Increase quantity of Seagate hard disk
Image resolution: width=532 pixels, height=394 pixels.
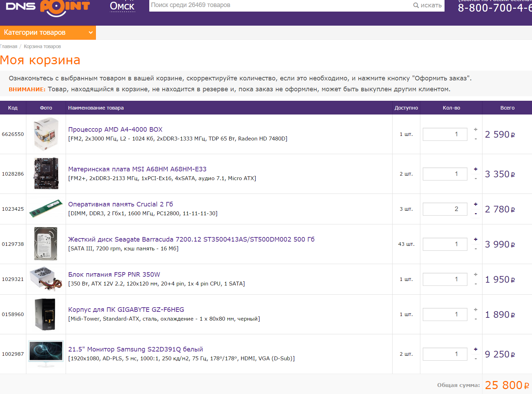(476, 239)
